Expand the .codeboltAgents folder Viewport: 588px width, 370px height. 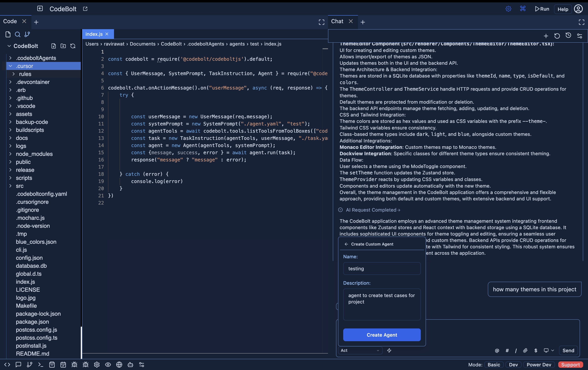coord(10,58)
